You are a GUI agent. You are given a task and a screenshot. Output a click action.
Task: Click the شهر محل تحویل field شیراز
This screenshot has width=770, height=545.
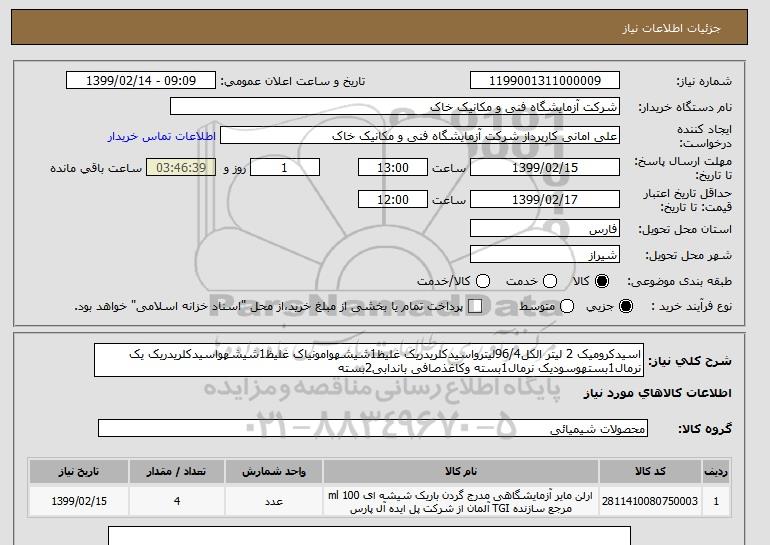545,254
